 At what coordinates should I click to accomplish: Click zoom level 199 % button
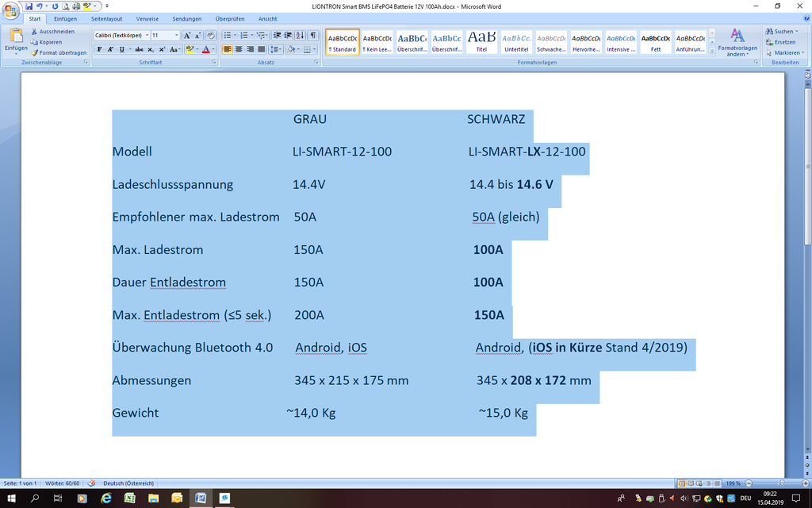[x=733, y=483]
